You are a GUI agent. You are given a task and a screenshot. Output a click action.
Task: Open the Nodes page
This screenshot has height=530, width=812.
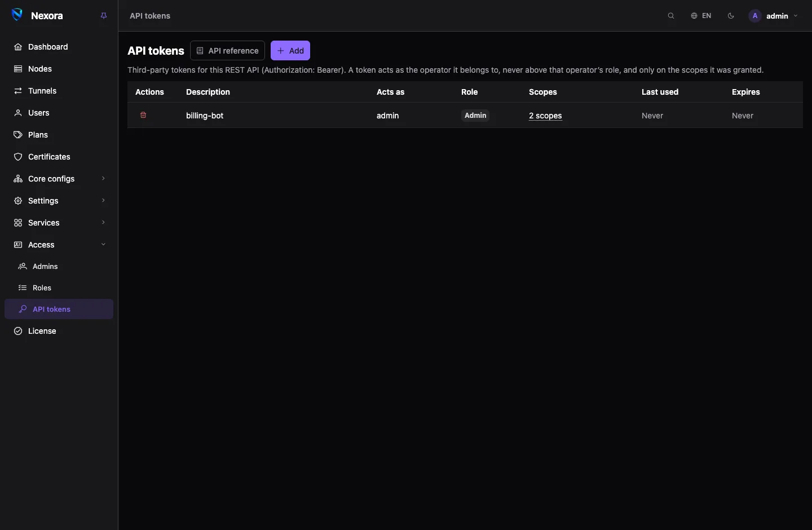click(59, 69)
